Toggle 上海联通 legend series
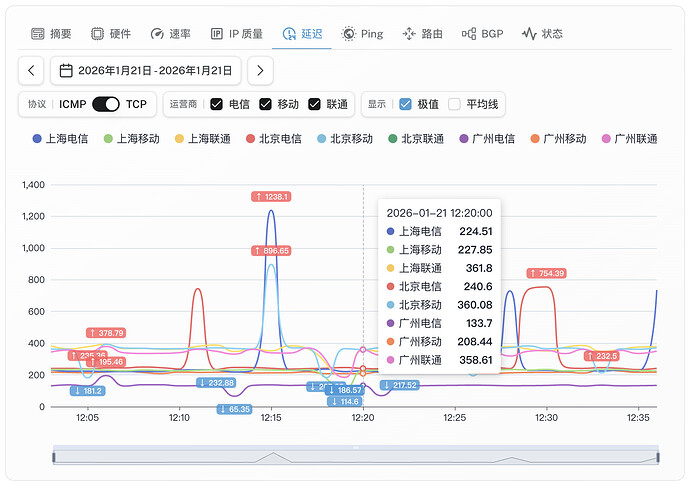690x486 pixels. click(203, 139)
